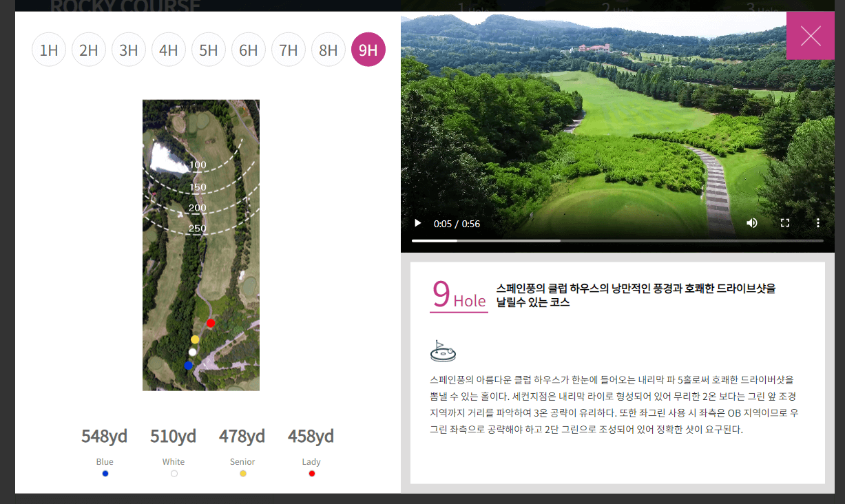Open the video's more options menu

pos(818,222)
